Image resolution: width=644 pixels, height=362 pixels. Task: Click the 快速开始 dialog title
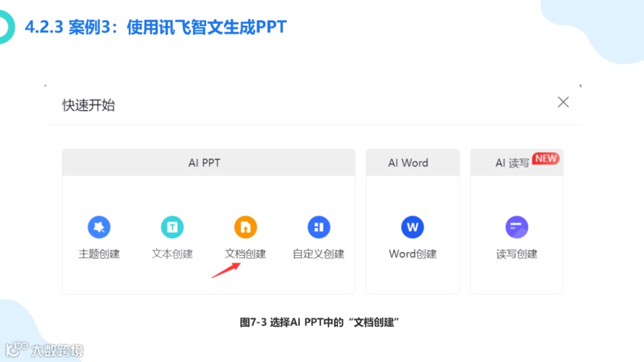pos(89,105)
